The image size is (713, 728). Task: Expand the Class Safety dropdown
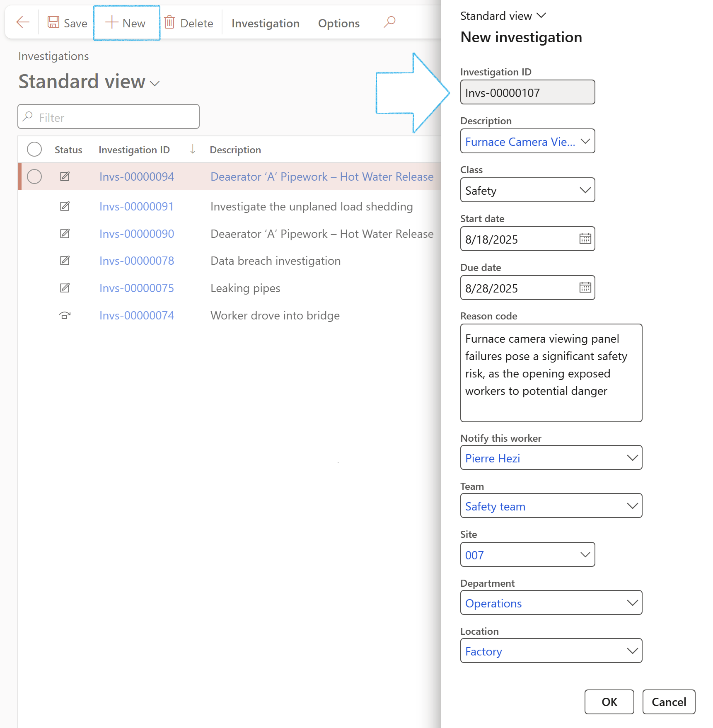pyautogui.click(x=527, y=190)
